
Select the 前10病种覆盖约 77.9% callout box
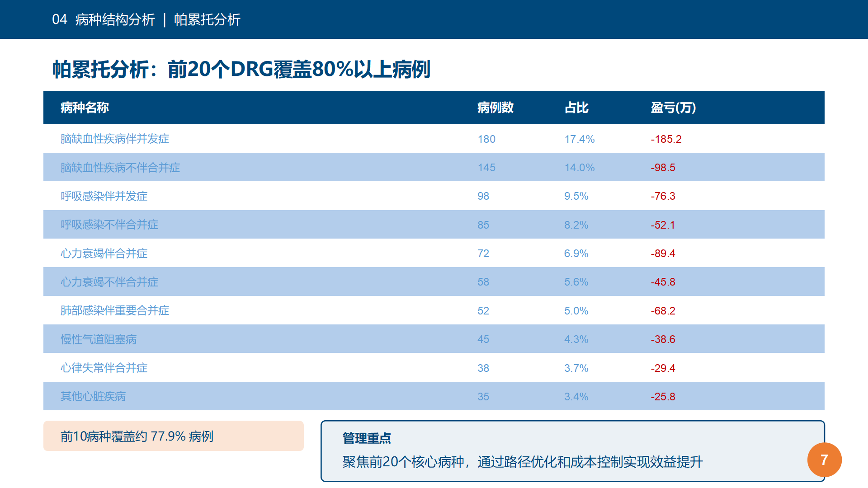(174, 436)
